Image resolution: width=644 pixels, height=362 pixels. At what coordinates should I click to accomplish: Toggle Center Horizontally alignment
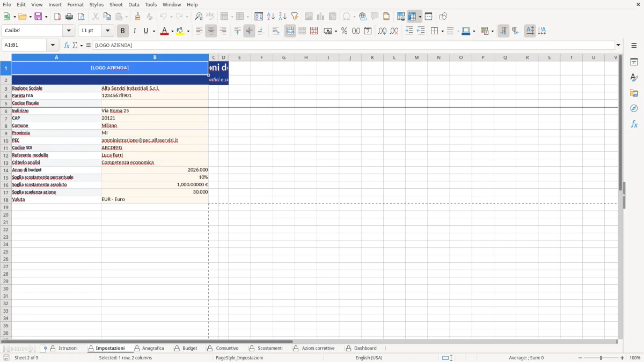click(x=211, y=31)
